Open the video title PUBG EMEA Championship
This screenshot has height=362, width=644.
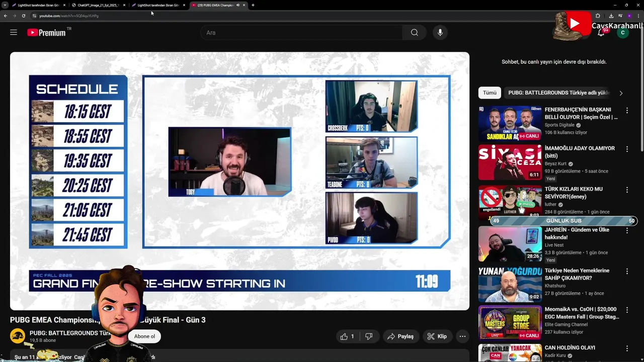(108, 320)
